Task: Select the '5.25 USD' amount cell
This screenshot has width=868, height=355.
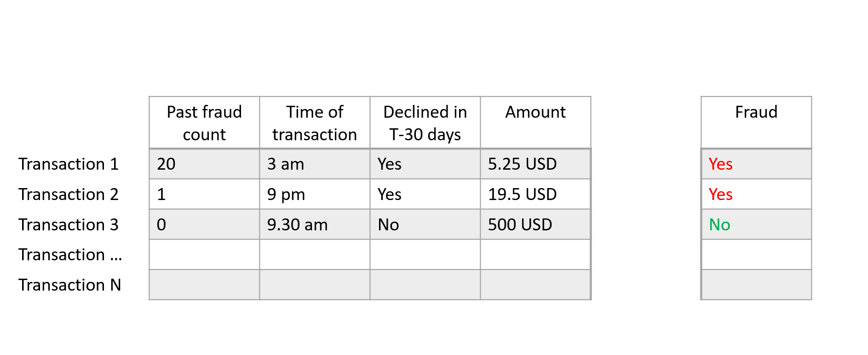Action: pyautogui.click(x=535, y=164)
